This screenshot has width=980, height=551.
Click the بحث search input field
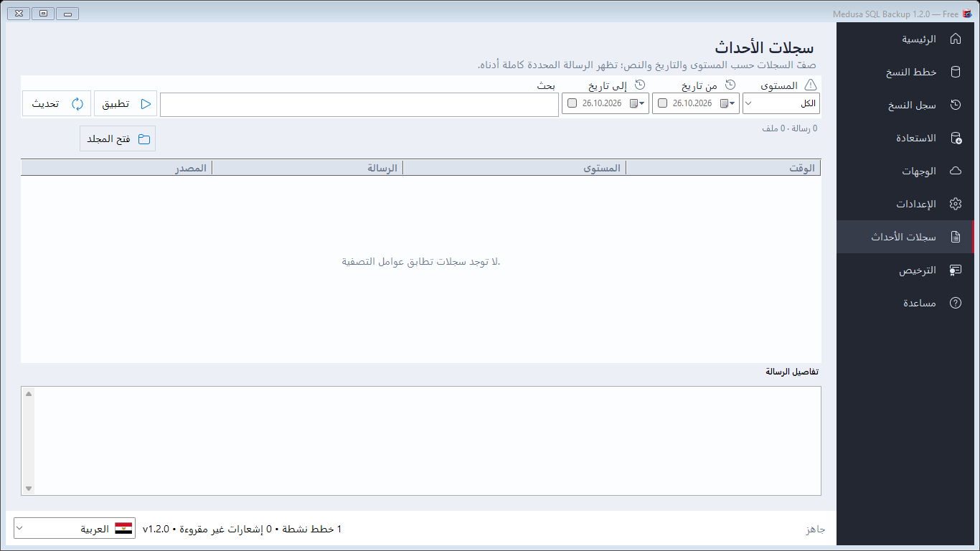coord(359,105)
